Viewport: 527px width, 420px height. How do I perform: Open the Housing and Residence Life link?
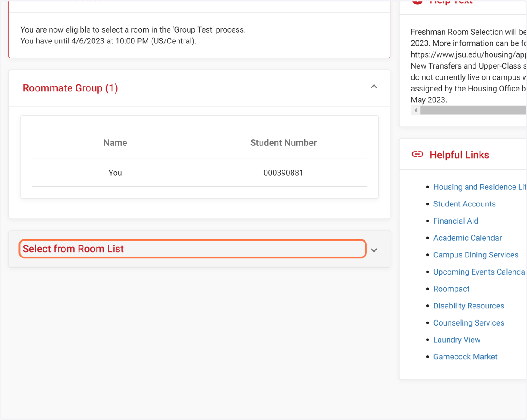[x=480, y=187]
